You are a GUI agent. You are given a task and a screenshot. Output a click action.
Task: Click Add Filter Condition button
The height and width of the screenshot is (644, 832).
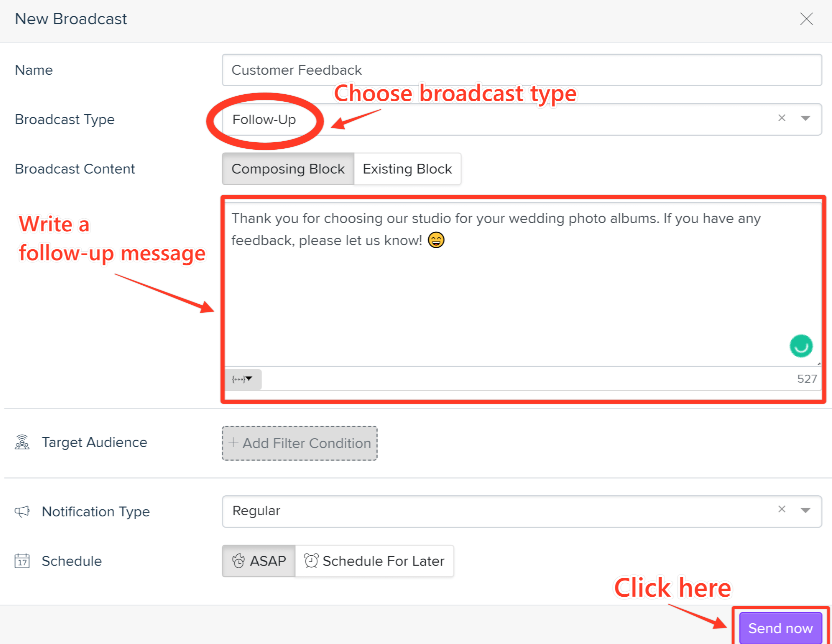[300, 443]
